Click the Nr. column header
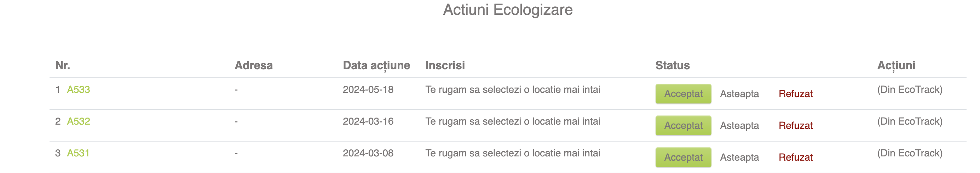 click(x=63, y=65)
